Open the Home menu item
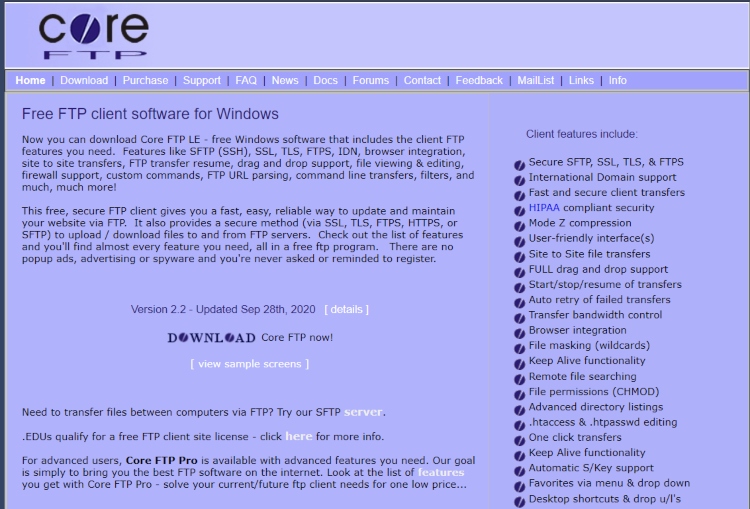The height and width of the screenshot is (509, 750). (30, 80)
